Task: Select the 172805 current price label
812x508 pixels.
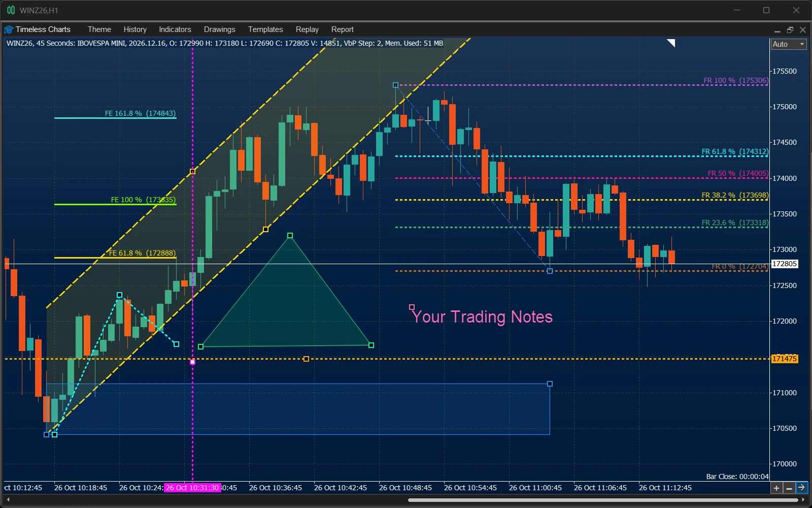Action: point(785,264)
